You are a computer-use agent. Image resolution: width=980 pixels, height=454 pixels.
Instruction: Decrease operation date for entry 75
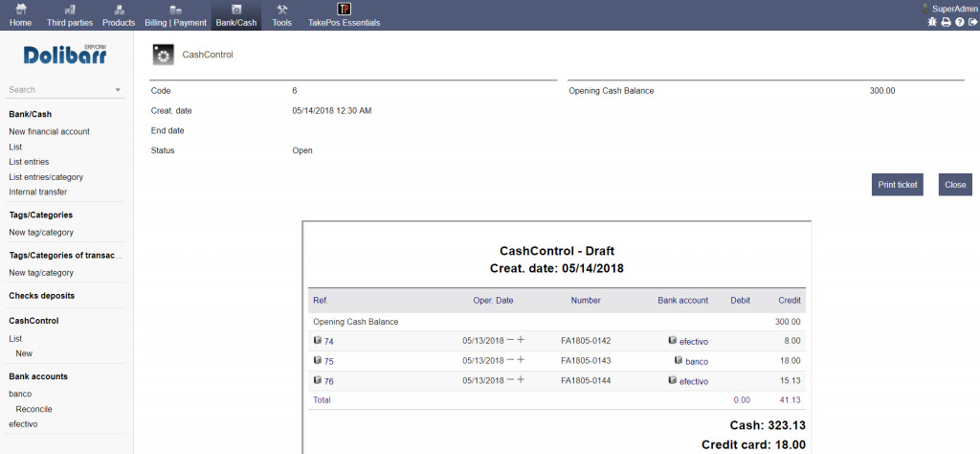point(510,360)
